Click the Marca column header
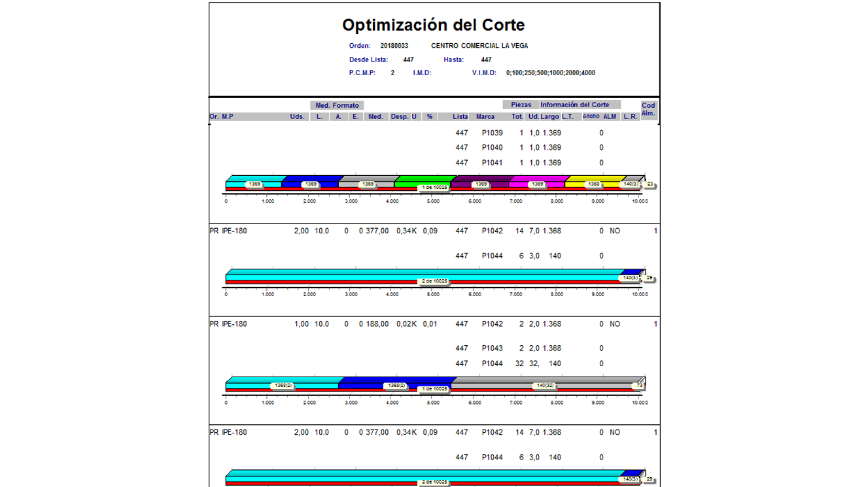 [x=485, y=116]
